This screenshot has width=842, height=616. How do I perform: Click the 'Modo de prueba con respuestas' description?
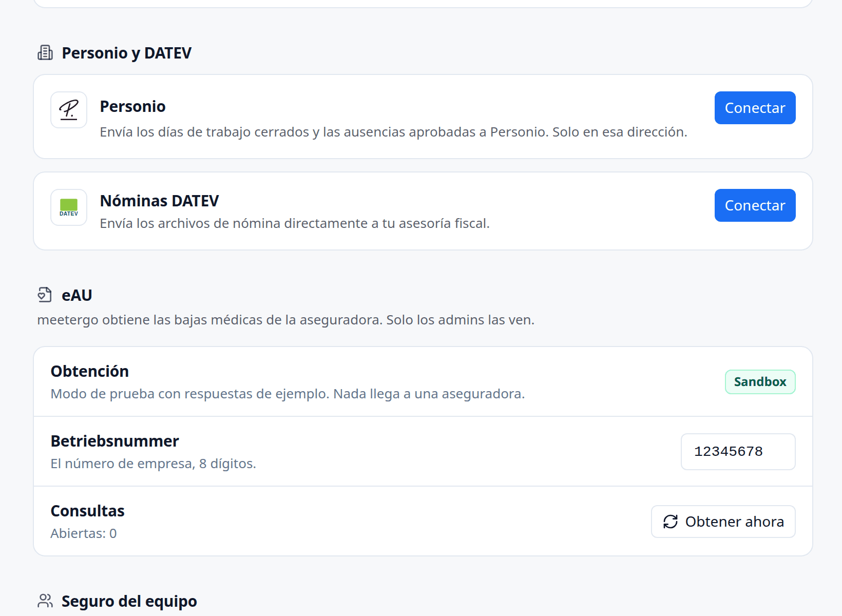pyautogui.click(x=288, y=394)
